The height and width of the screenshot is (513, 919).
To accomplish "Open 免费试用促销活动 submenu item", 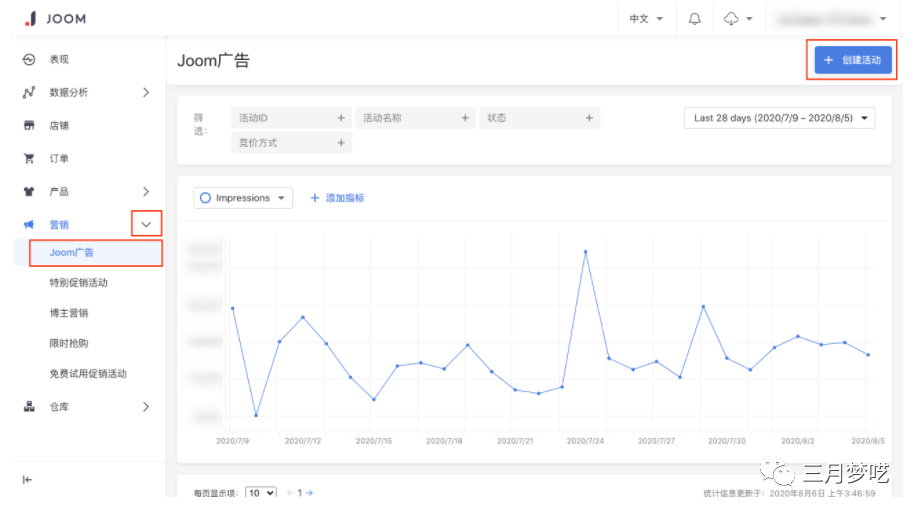I will click(88, 373).
